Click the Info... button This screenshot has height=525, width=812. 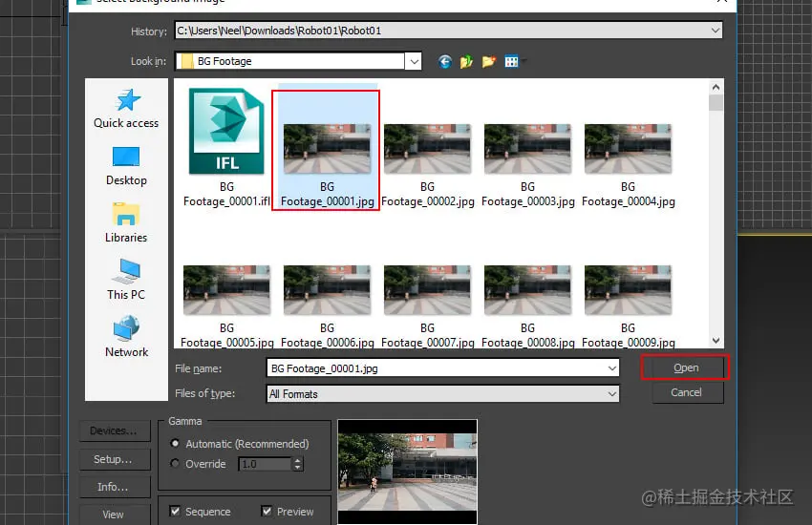coord(115,487)
